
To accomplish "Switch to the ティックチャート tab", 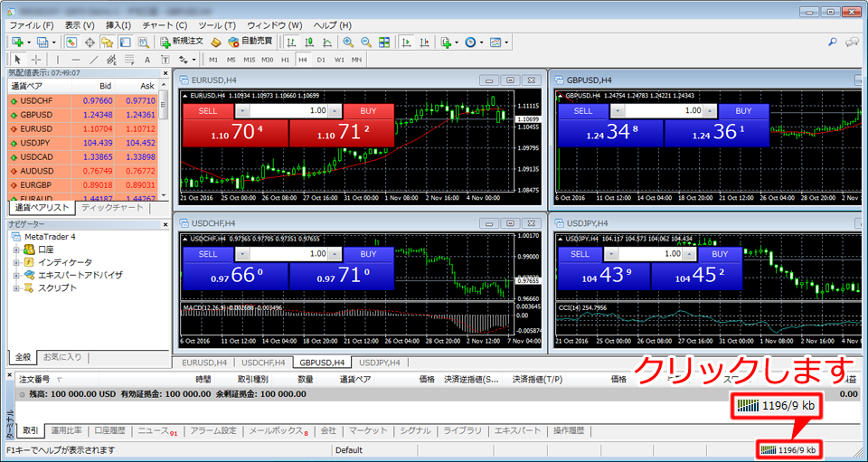I will [112, 208].
